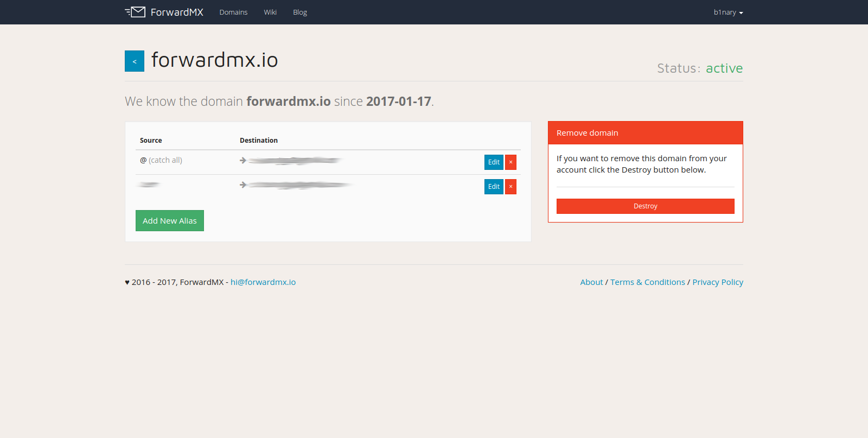This screenshot has width=868, height=438.
Task: Expand the b1nary user dropdown
Action: click(x=728, y=12)
